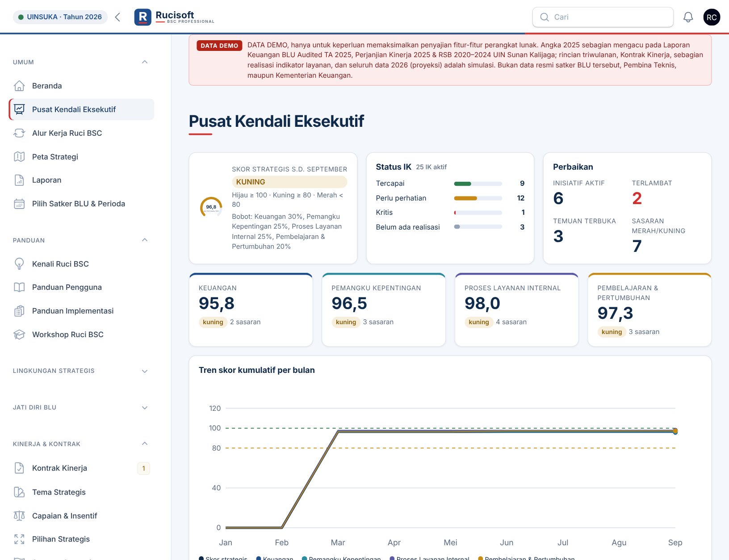Click the "Sep" month axis label

[675, 543]
